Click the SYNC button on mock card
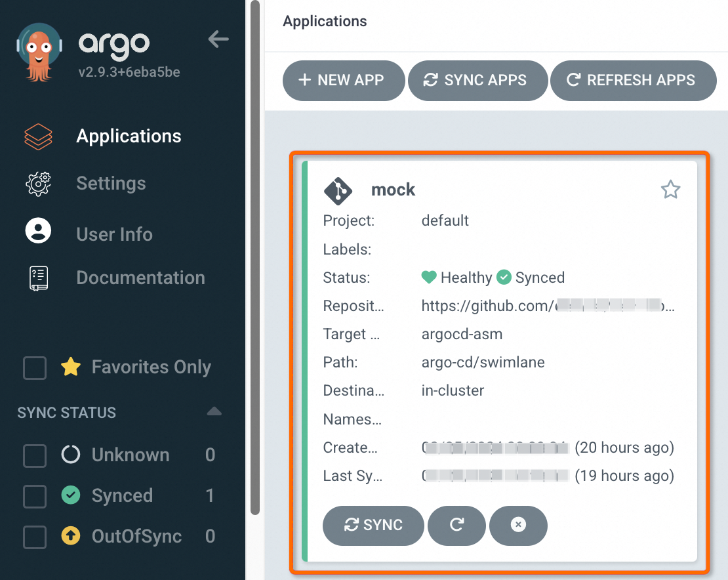Viewport: 728px width, 580px height. point(373,525)
